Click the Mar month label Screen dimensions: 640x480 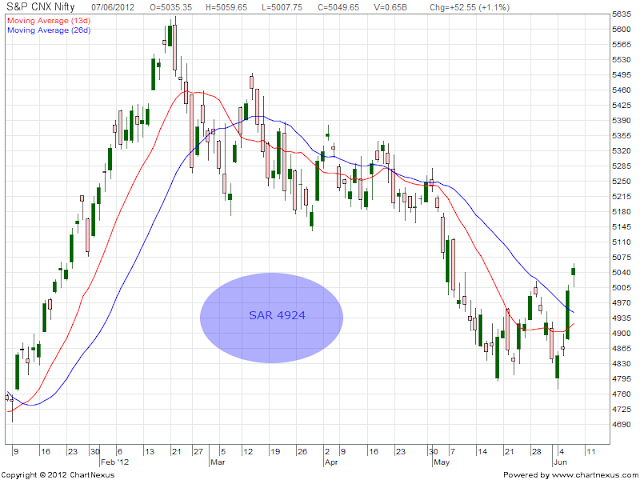click(218, 462)
